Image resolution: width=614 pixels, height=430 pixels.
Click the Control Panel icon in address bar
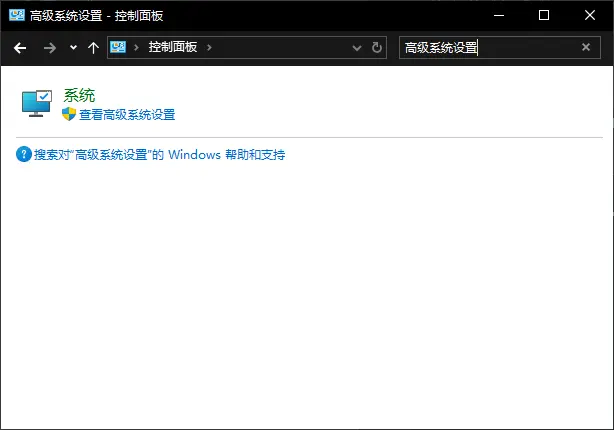pos(119,47)
